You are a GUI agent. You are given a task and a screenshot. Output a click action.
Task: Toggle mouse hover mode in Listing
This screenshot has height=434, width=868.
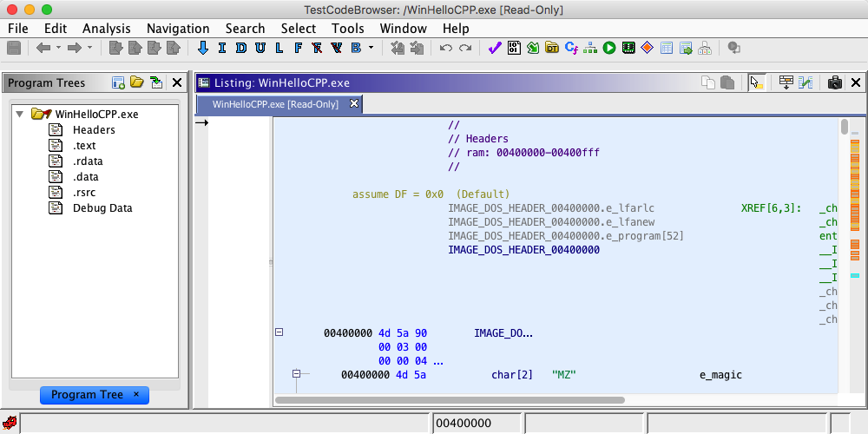tap(755, 82)
